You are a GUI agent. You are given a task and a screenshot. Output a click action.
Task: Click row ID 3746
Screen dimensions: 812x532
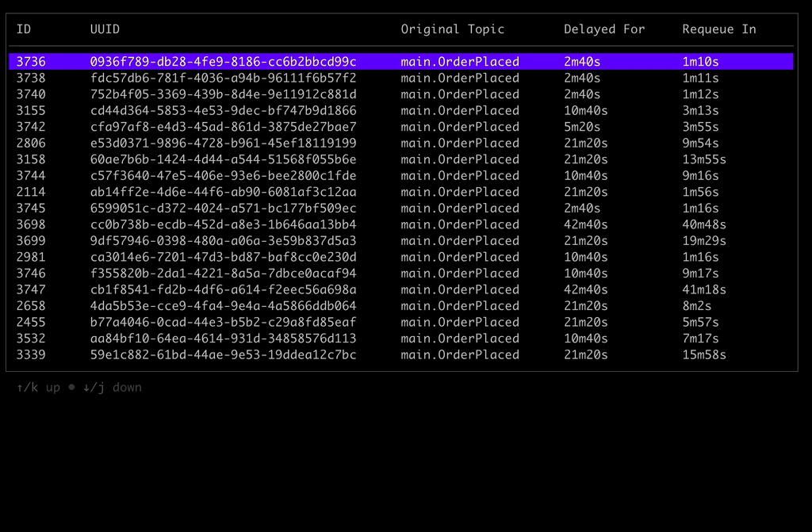coord(400,274)
